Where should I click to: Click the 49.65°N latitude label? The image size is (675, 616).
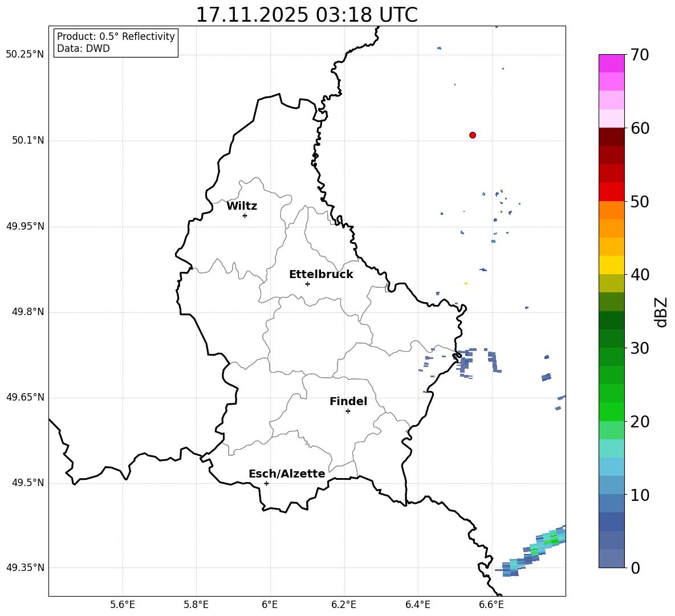[x=25, y=397]
